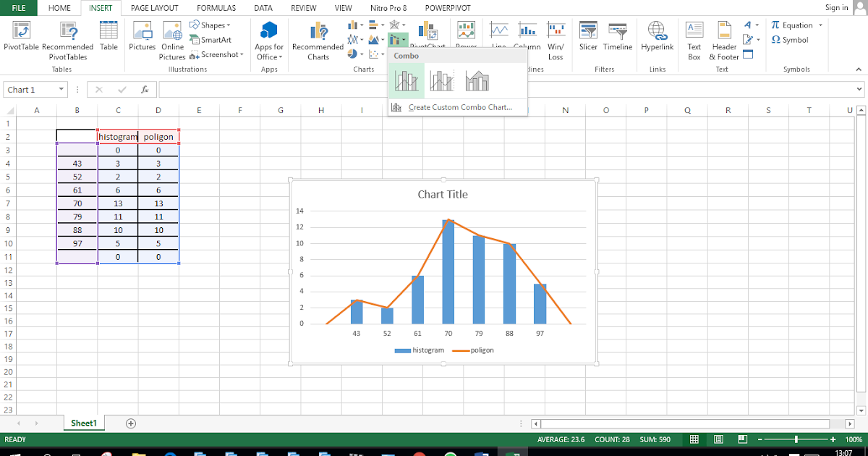Choose Clustered Column - Line on Secondary Axis
The width and height of the screenshot is (868, 456).
click(x=441, y=80)
